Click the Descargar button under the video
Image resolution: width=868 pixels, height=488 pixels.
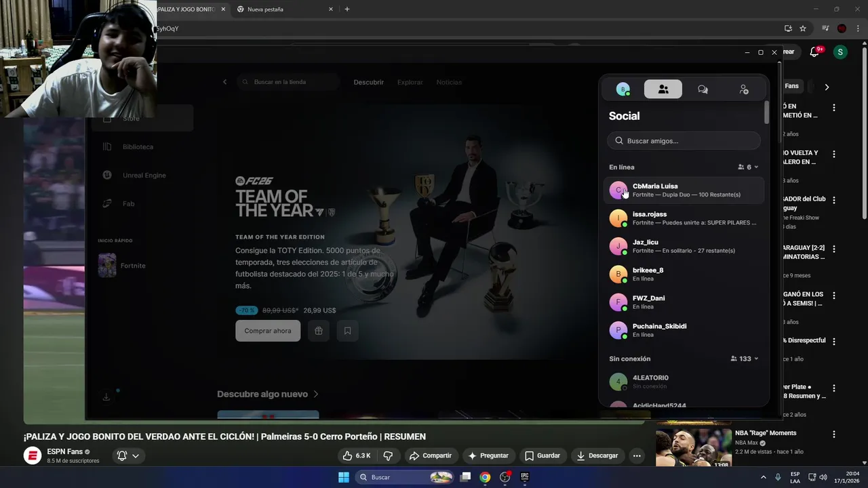tap(597, 455)
